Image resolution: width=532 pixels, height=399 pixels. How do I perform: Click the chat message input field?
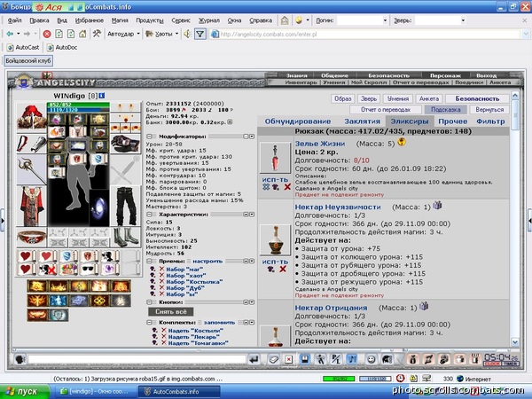(x=137, y=359)
